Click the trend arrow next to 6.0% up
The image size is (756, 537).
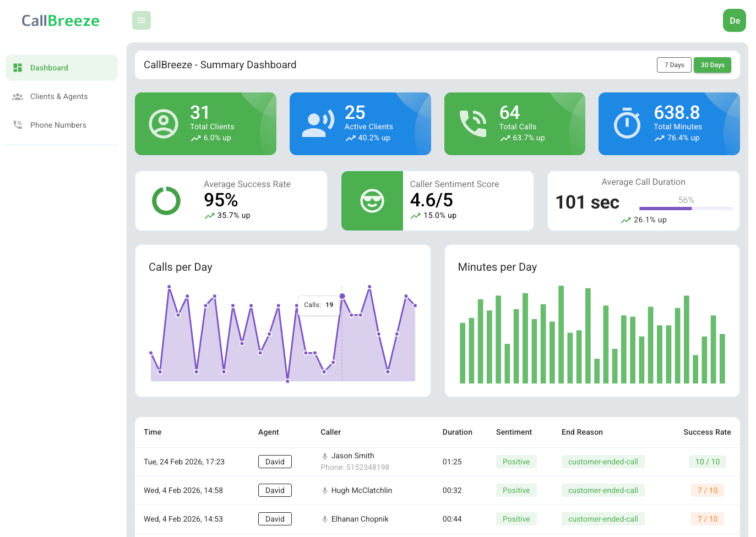pyautogui.click(x=195, y=139)
